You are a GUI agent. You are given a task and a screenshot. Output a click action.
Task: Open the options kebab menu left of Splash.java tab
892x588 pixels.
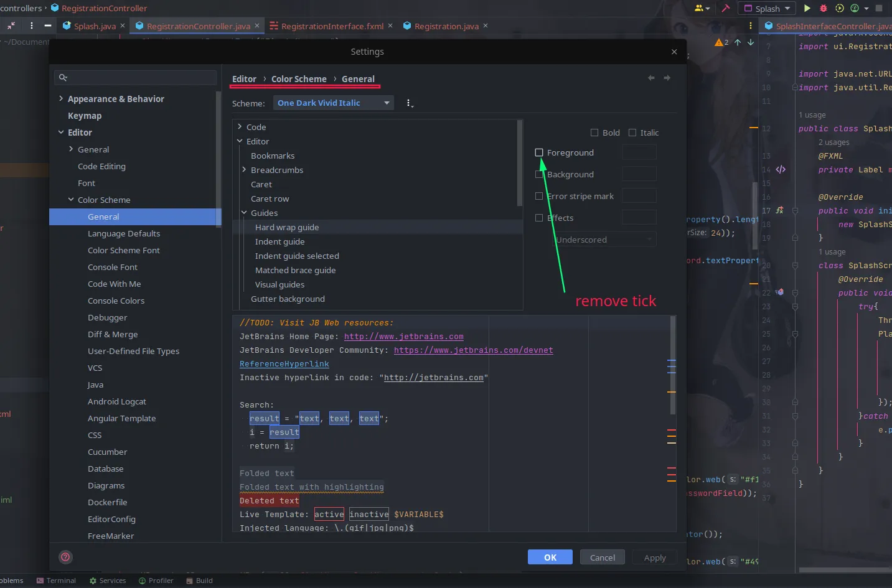(x=31, y=26)
